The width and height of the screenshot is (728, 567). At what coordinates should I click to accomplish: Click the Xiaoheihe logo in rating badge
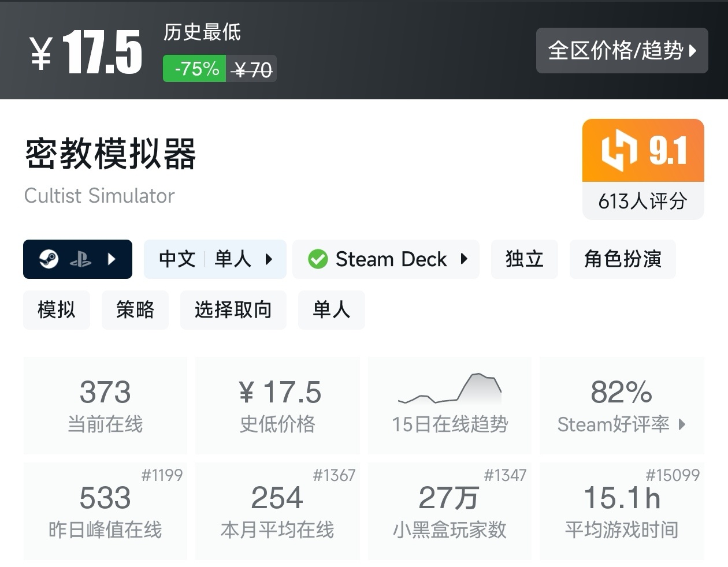click(x=618, y=151)
